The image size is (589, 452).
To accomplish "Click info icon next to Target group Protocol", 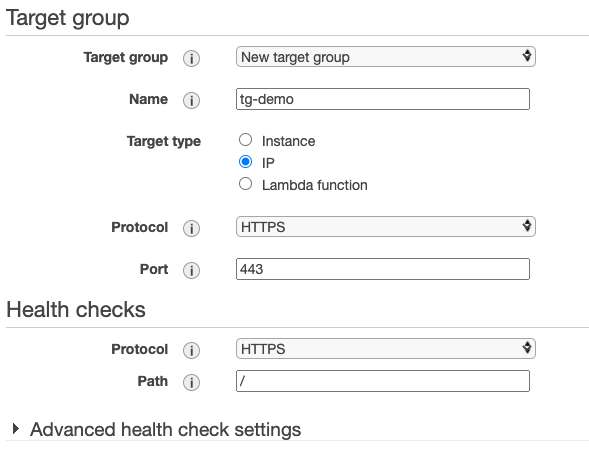I will click(191, 228).
